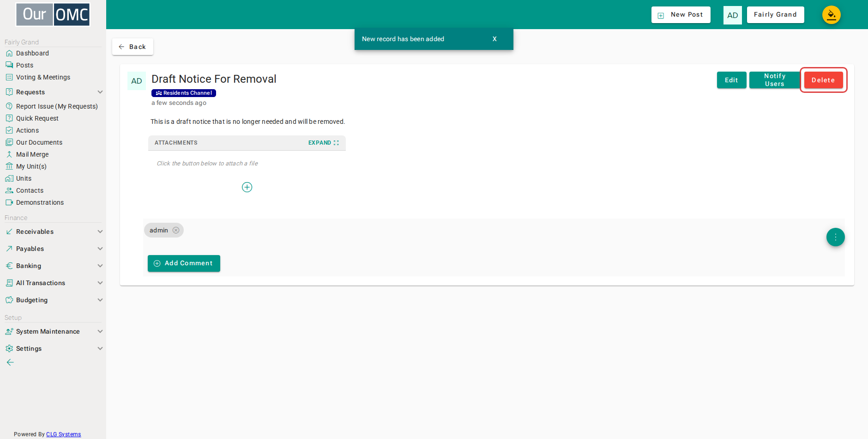868x439 pixels.
Task: Click the AD avatar in the top bar
Action: [732, 15]
